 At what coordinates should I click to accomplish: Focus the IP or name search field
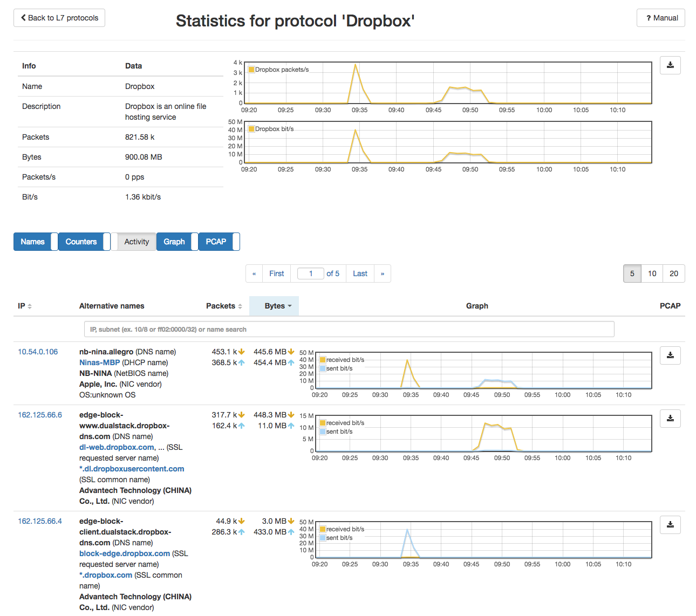click(x=349, y=329)
